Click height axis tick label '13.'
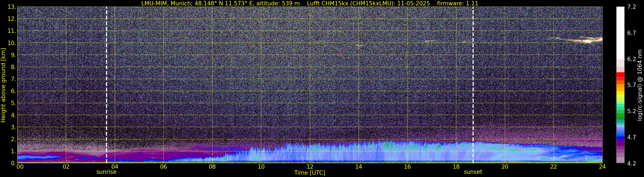The width and height of the screenshot is (644, 177). point(12,7)
